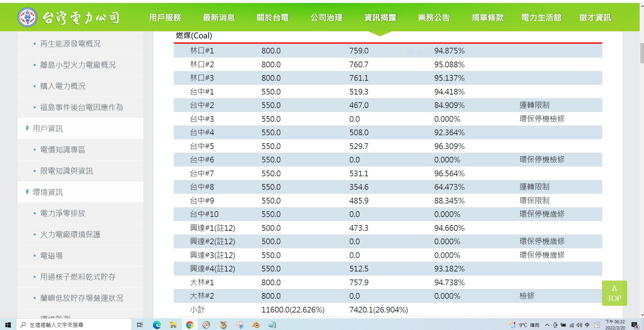Open Blender from the taskbar
This screenshot has height=330, width=644.
click(256, 325)
